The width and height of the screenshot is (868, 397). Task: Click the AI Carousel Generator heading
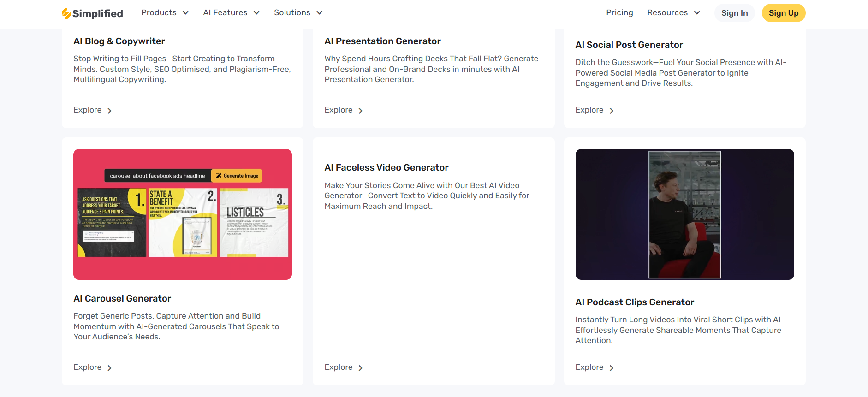(x=122, y=298)
